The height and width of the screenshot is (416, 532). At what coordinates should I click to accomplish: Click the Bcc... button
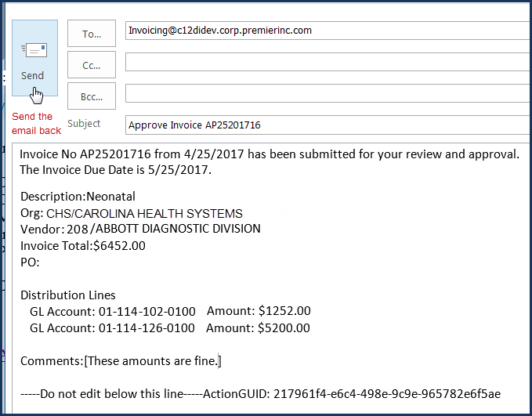click(x=92, y=96)
